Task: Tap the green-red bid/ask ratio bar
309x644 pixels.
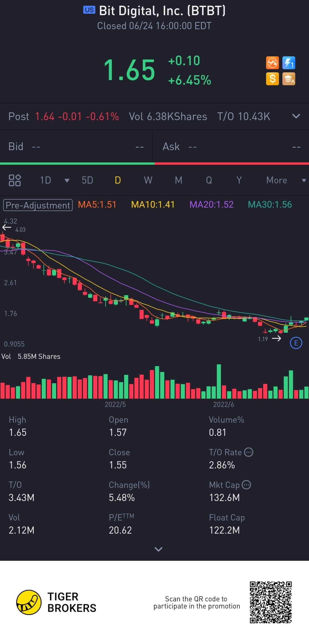Action: pos(154,164)
